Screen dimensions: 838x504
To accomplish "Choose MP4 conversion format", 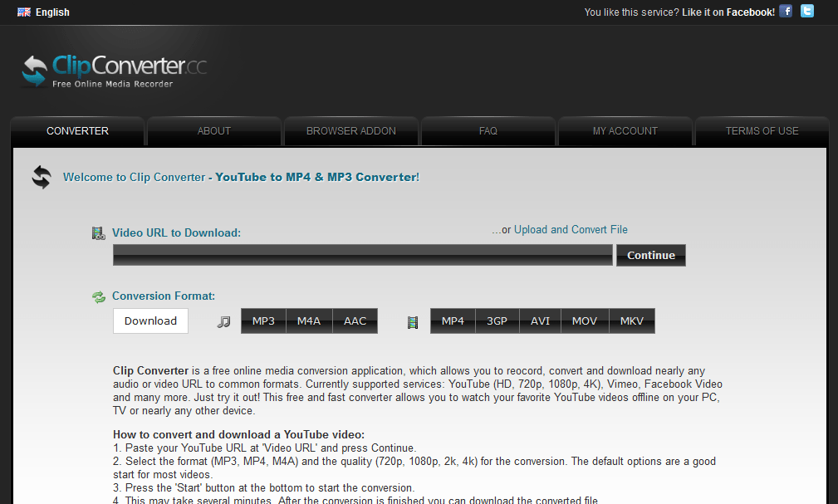I will [453, 321].
